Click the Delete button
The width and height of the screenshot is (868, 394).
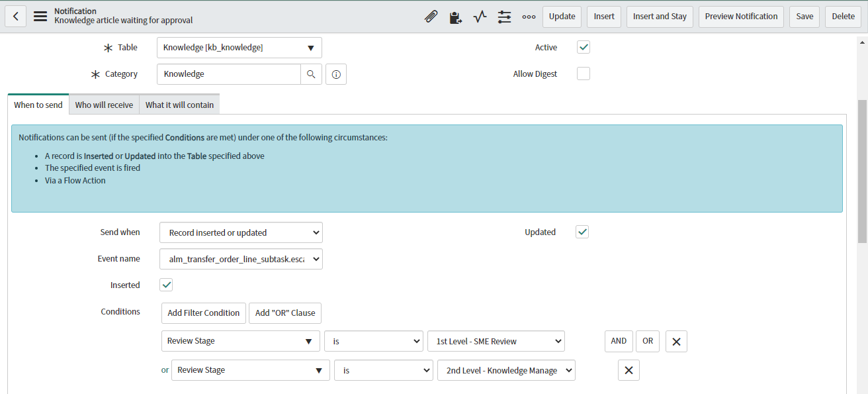coord(843,17)
